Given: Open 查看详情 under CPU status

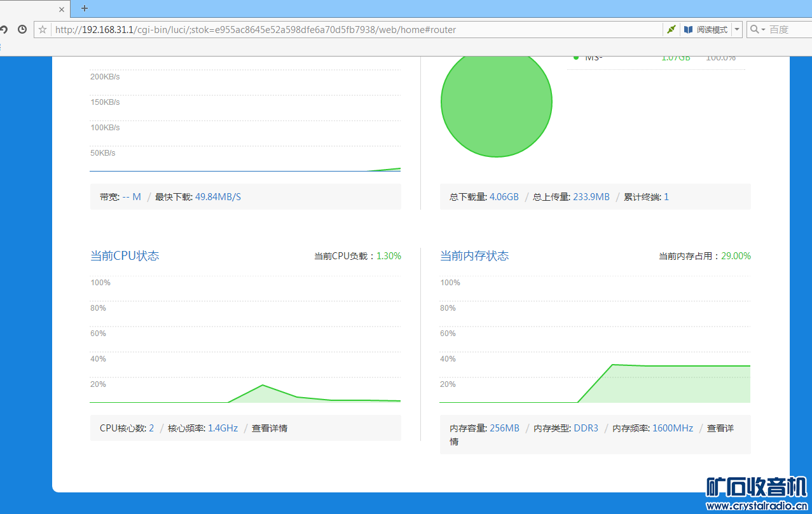Looking at the screenshot, I should click(x=270, y=428).
